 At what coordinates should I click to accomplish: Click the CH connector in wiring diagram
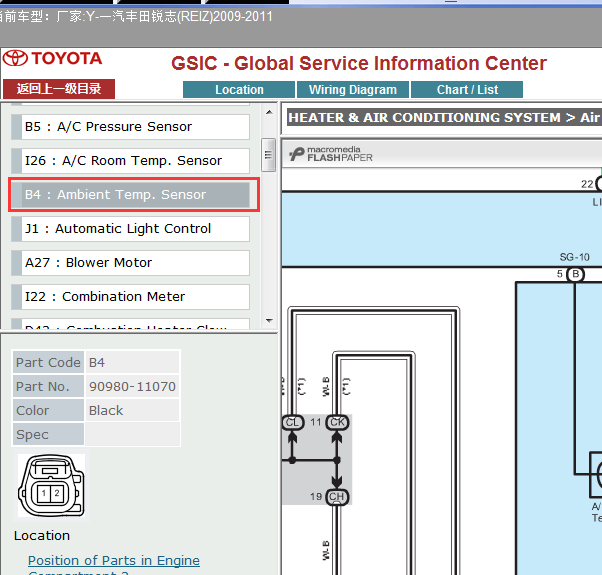(337, 497)
